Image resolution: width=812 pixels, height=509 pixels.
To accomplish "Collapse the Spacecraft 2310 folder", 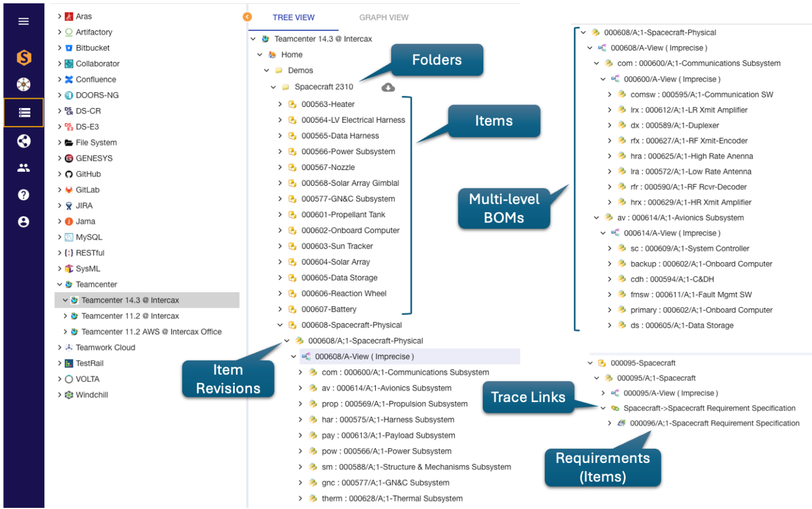I will [273, 87].
